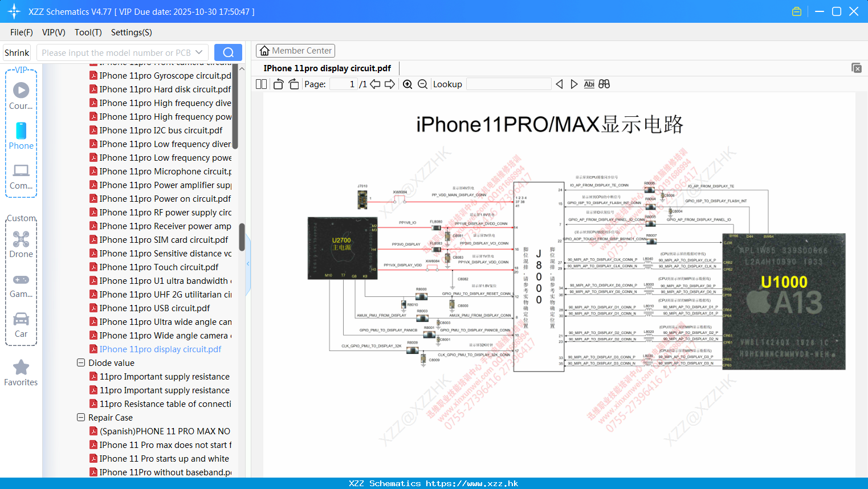The width and height of the screenshot is (868, 489).
Task: Open IPhone 11pro Receiver power amp file
Action: click(x=160, y=226)
